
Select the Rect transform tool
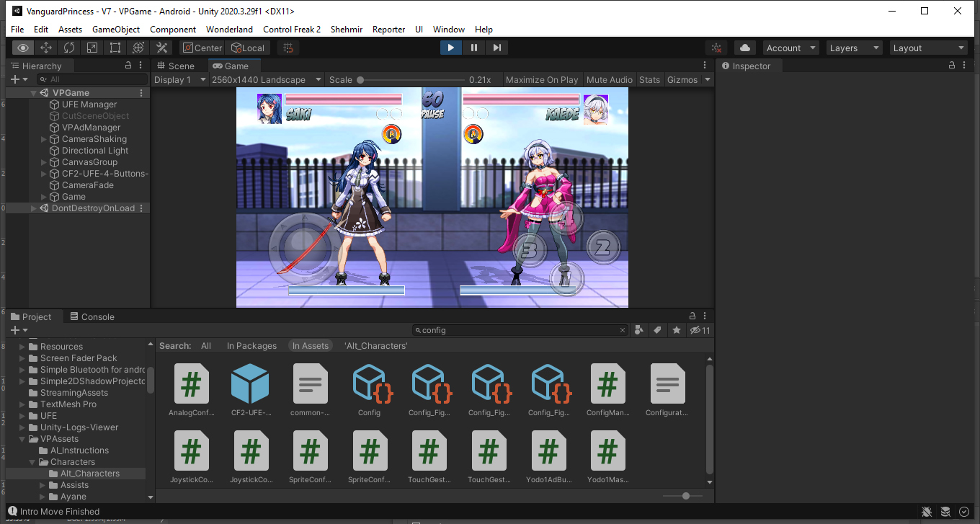pos(115,48)
